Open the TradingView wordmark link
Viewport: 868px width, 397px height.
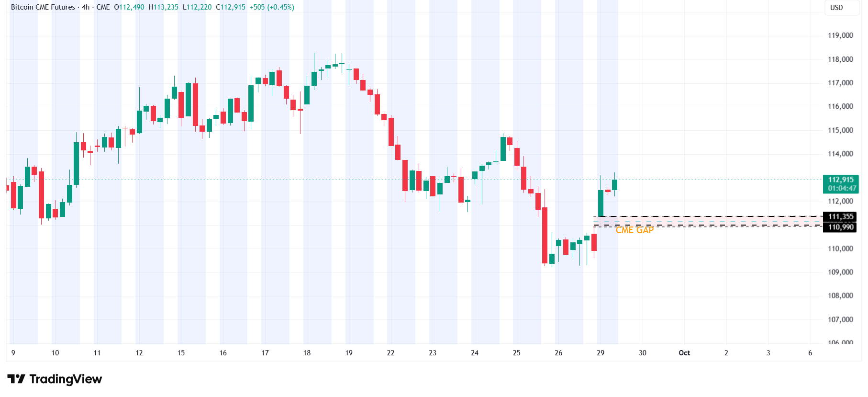(x=66, y=379)
